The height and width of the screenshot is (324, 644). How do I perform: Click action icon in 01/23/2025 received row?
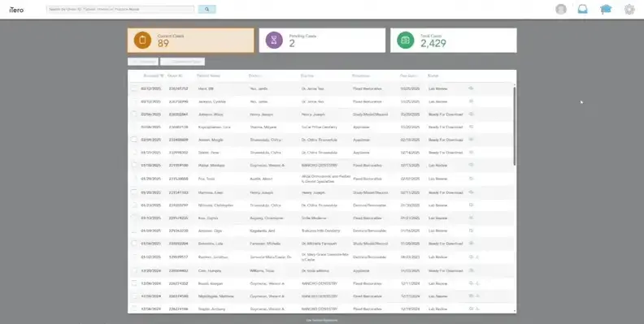pos(471,205)
